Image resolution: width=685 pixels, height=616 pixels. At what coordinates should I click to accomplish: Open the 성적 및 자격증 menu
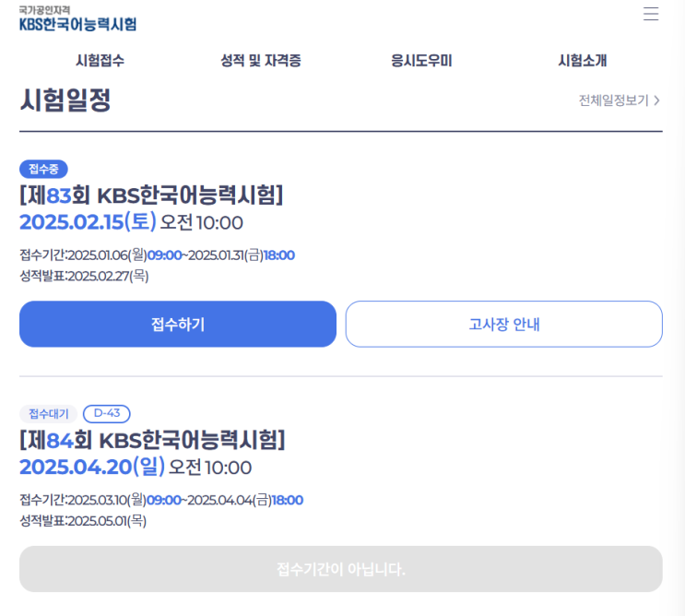(x=260, y=61)
